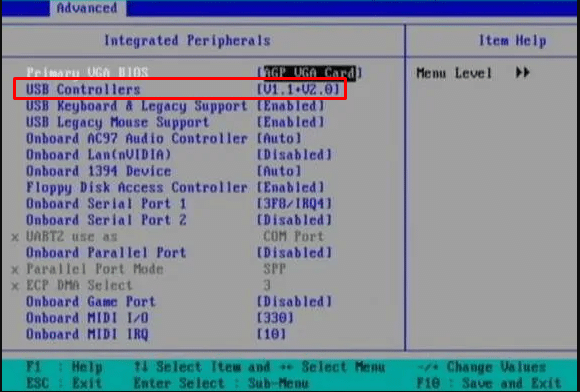Click the greyed ECP DMA Select row
The image size is (580, 392).
tap(79, 285)
